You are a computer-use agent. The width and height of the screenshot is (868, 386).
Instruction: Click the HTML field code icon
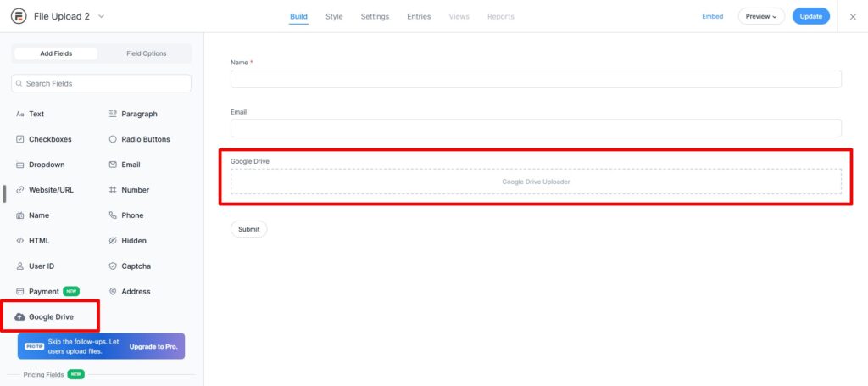coord(20,241)
